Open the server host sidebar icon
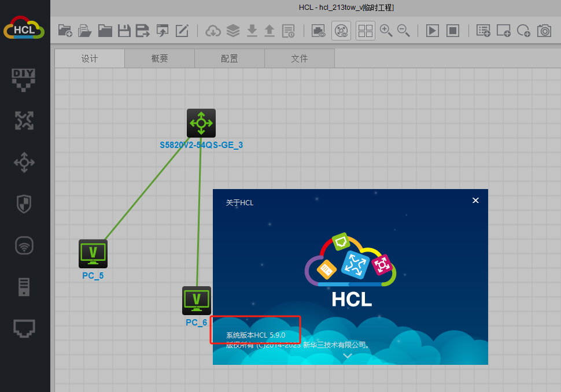The width and height of the screenshot is (561, 392). coord(24,287)
